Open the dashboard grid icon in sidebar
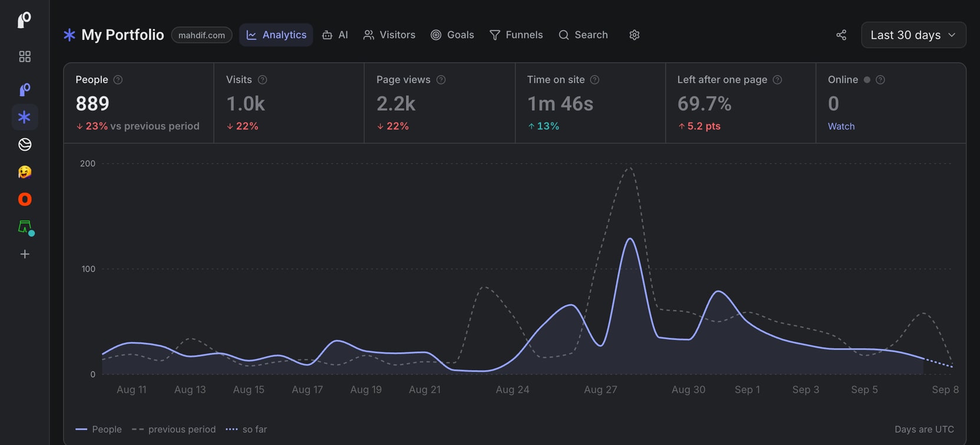 coord(25,57)
